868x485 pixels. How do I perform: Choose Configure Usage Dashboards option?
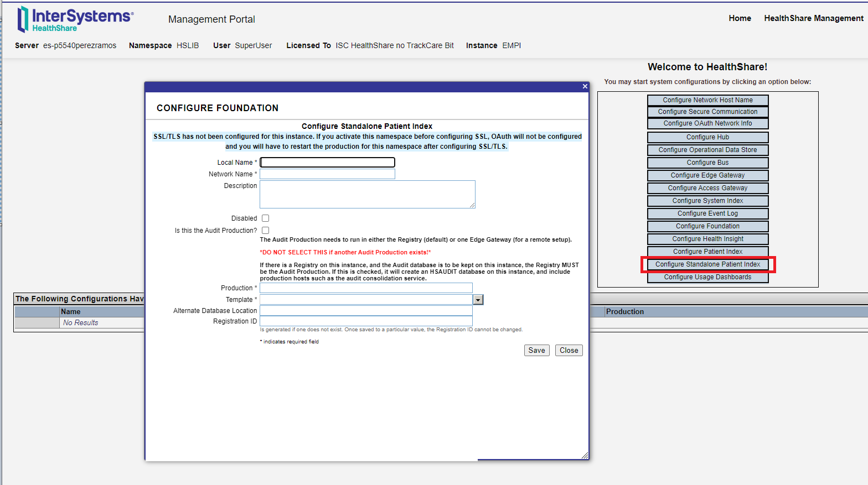707,277
